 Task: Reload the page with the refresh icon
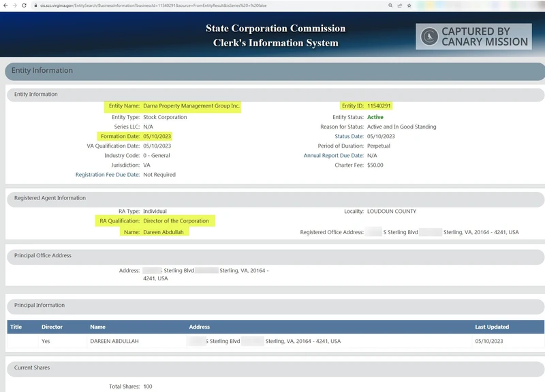25,5
